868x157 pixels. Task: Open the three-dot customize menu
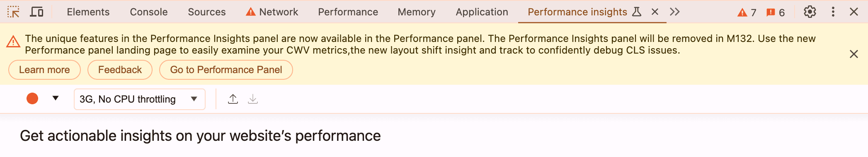tap(833, 12)
